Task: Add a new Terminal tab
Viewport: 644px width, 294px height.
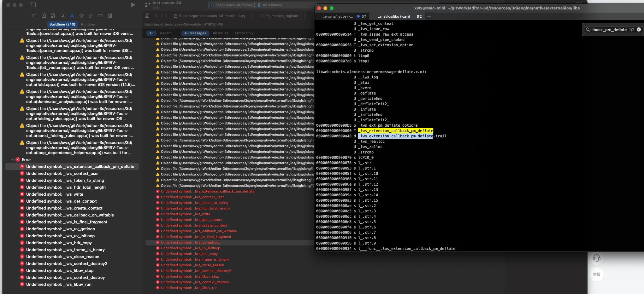Action: point(429,16)
